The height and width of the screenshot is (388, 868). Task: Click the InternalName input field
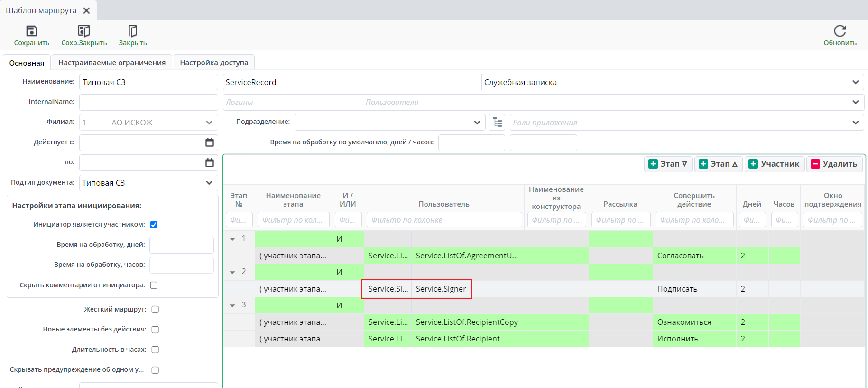coord(148,102)
